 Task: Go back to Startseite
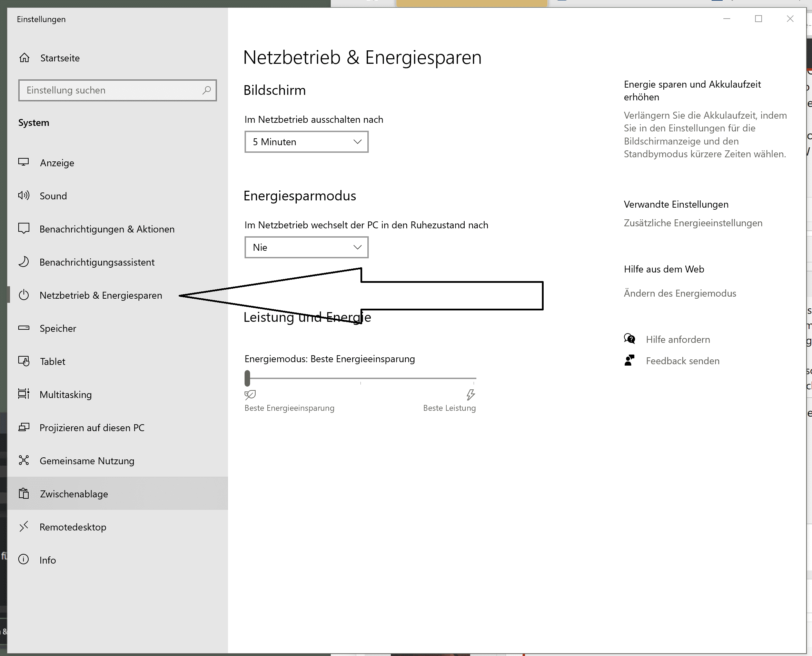click(x=118, y=58)
